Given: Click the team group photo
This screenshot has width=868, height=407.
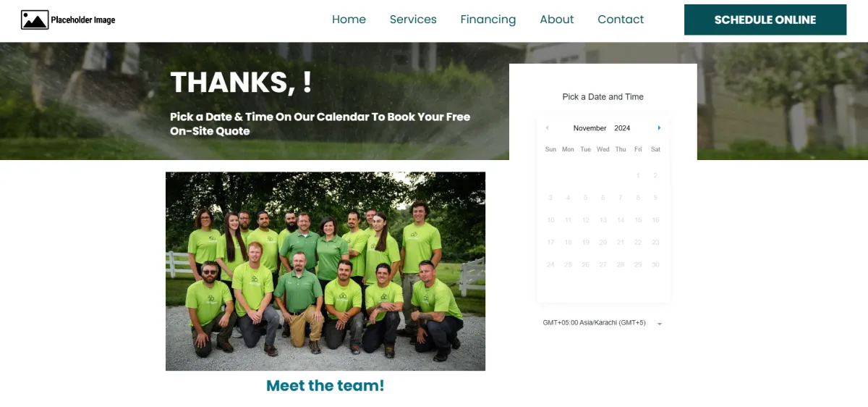Looking at the screenshot, I should [325, 272].
